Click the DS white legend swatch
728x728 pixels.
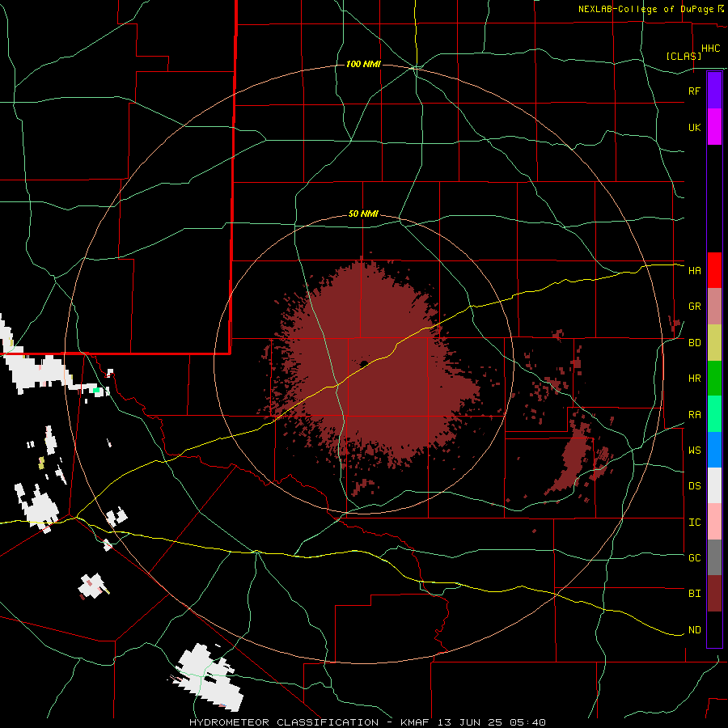[714, 485]
